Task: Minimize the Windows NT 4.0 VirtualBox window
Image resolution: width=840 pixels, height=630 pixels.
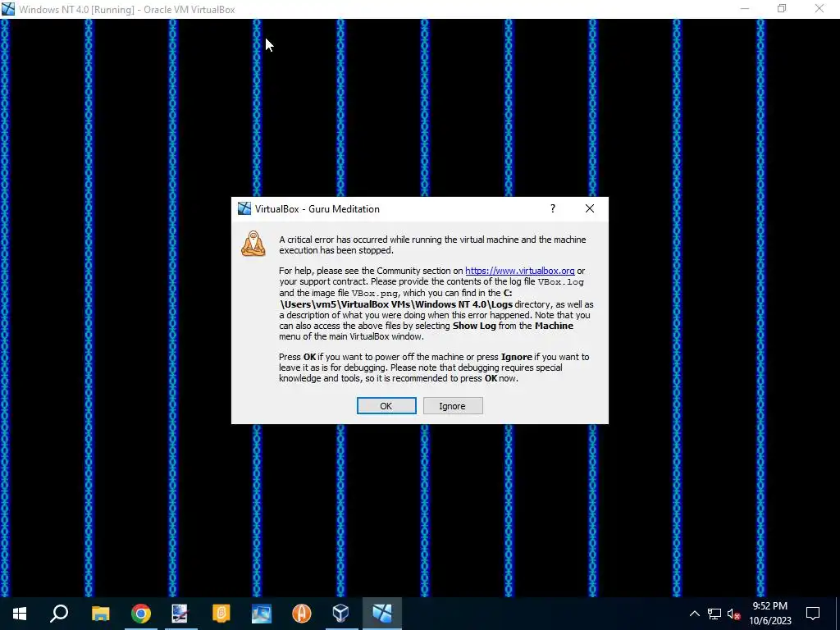Action: pos(745,8)
